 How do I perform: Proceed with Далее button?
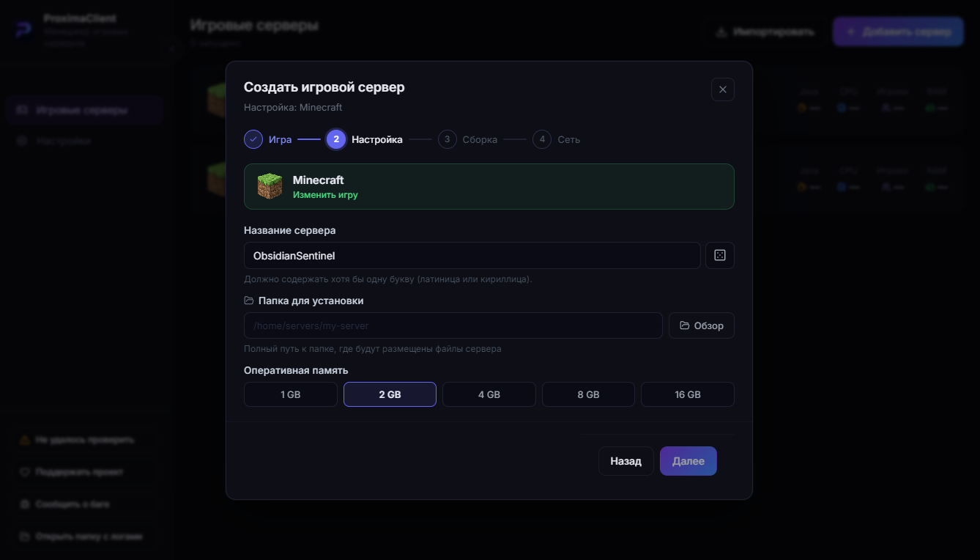pyautogui.click(x=688, y=461)
